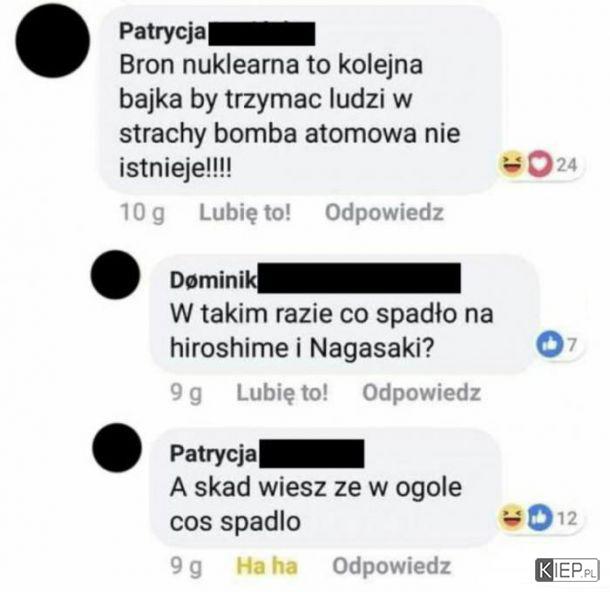Click "Odpowiedz" under Dominik's reply
Image resolution: width=610 pixels, height=592 pixels.
(x=422, y=392)
